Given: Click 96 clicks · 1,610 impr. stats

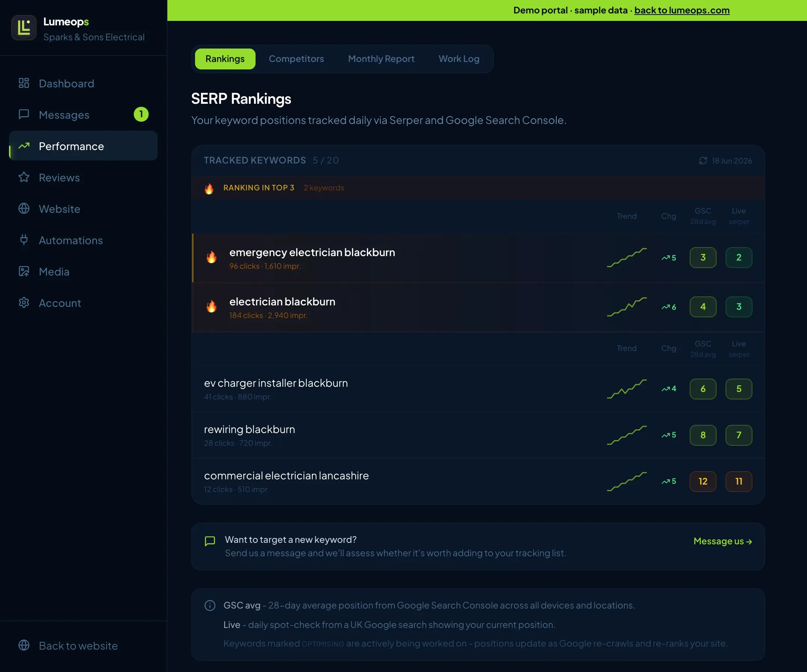Looking at the screenshot, I should (x=265, y=266).
